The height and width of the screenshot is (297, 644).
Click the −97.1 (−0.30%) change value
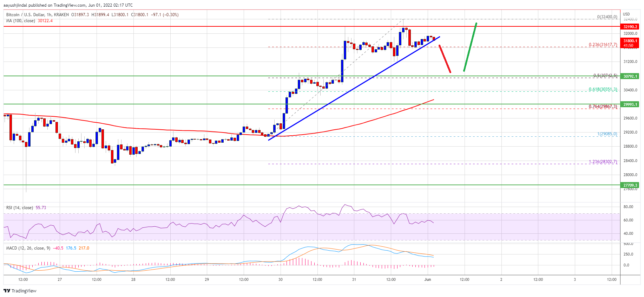165,15
